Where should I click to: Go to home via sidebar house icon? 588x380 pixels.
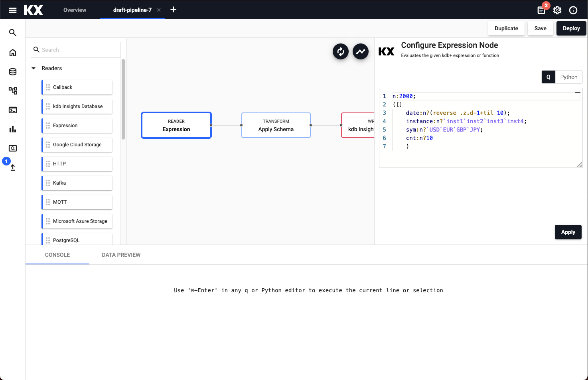click(x=13, y=53)
